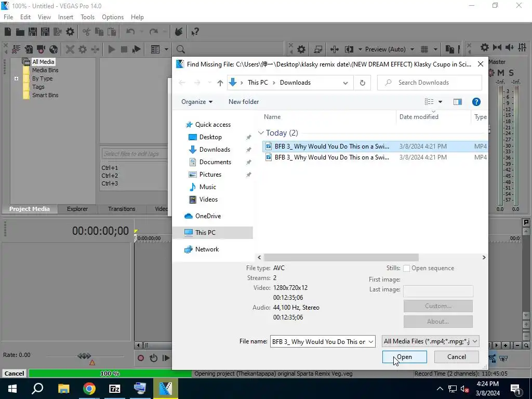The height and width of the screenshot is (399, 532).
Task: Click the Refresh button beside address bar
Action: click(x=362, y=83)
